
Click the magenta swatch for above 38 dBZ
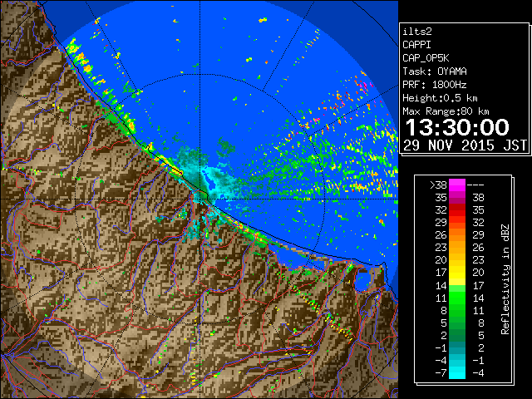[x=457, y=185]
